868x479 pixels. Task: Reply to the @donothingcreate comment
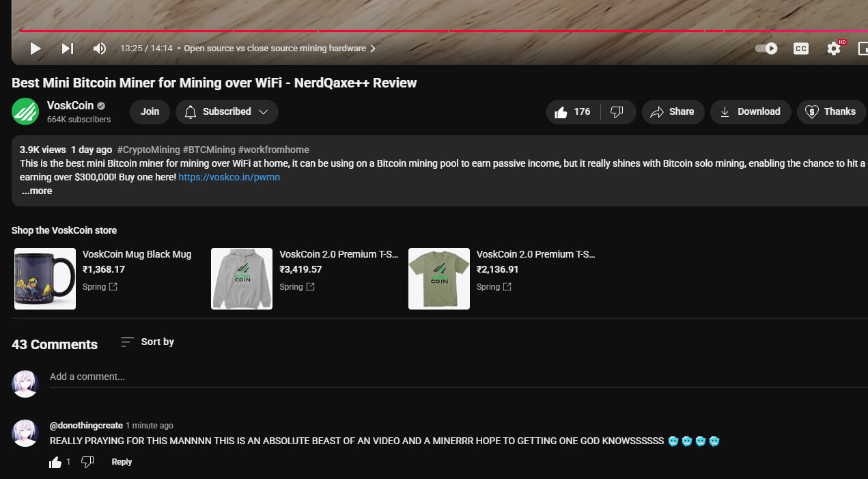click(x=122, y=463)
